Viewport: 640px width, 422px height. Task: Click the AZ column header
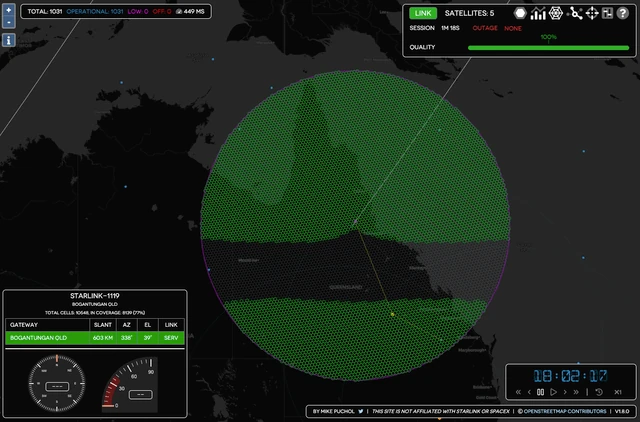[x=127, y=325]
